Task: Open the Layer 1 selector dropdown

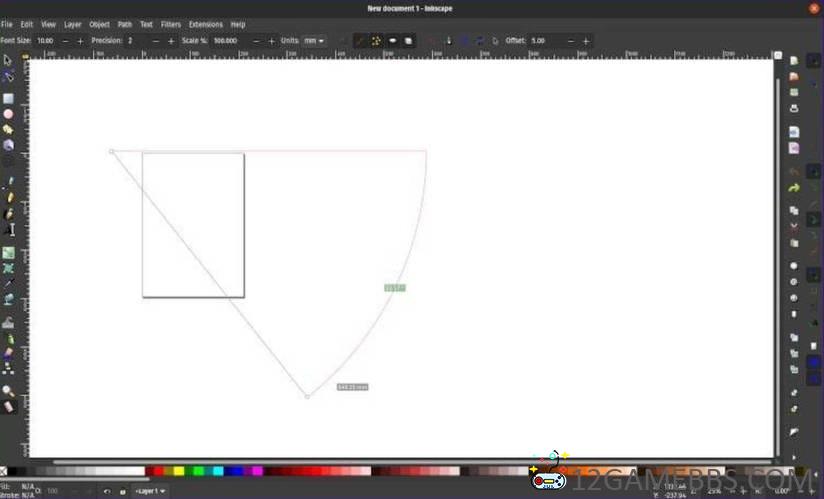Action: point(151,491)
